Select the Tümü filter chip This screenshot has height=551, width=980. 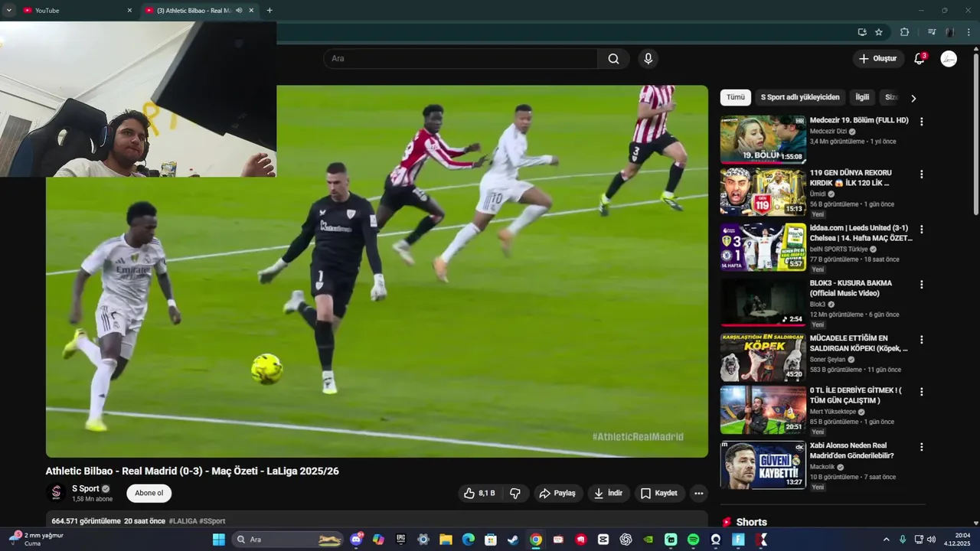(x=736, y=98)
